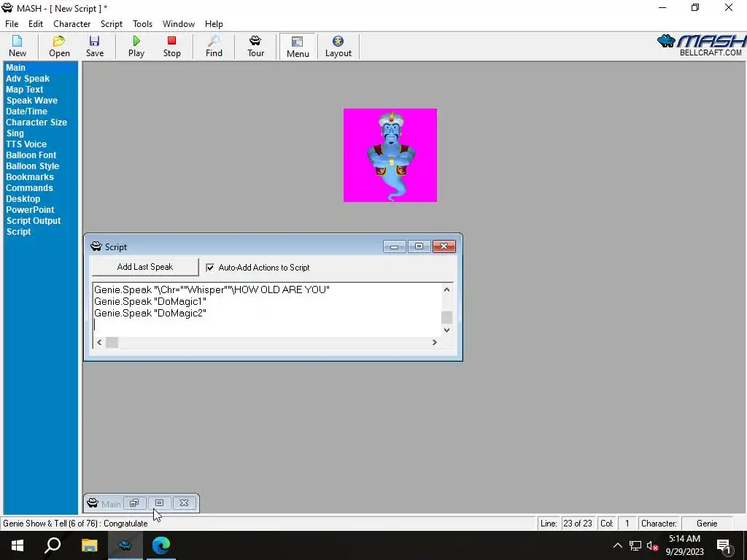Select Adv Speak in the sidebar
The height and width of the screenshot is (560, 747).
(28, 79)
